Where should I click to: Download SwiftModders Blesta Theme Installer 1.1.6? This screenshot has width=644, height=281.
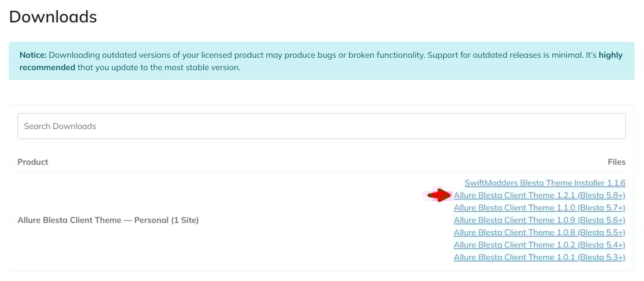point(545,183)
